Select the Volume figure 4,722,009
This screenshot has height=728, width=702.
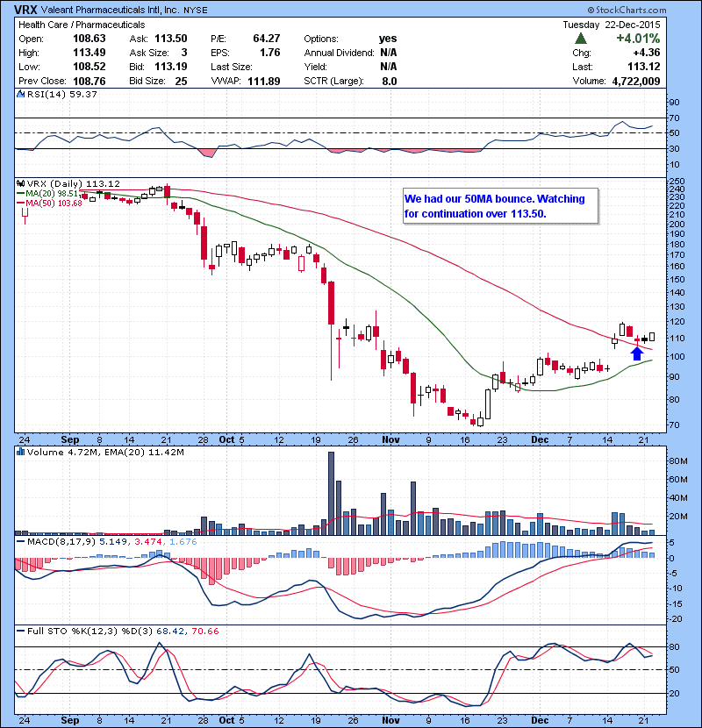(636, 81)
